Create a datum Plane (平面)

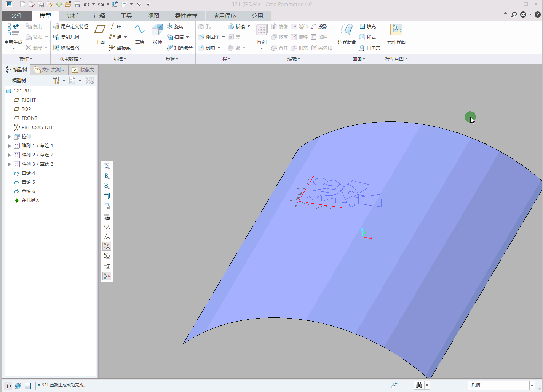coord(100,34)
